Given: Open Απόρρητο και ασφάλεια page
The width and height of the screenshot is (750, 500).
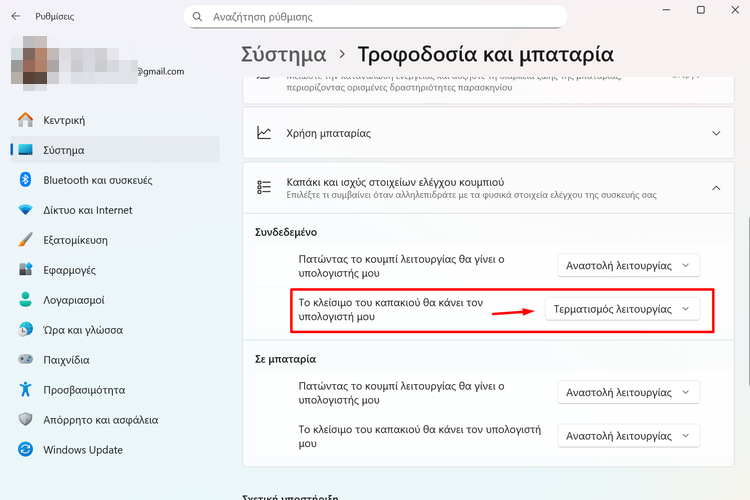Looking at the screenshot, I should pos(115,420).
